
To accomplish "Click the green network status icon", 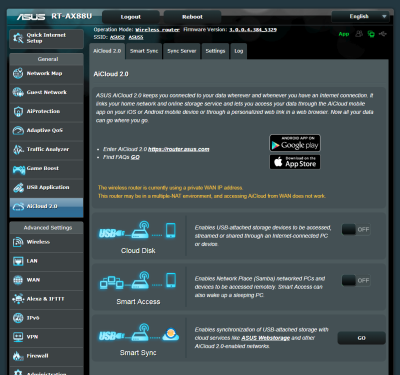I will [x=371, y=34].
